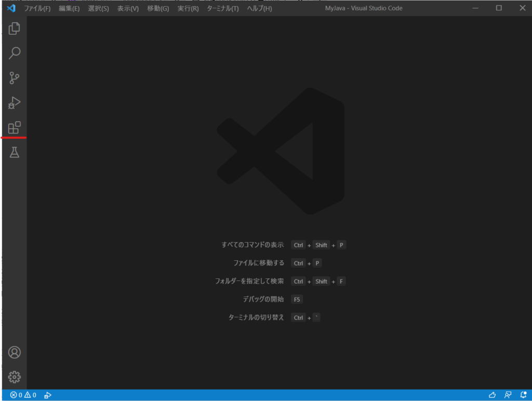The width and height of the screenshot is (532, 401).
Task: Open the Source Control view
Action: (x=15, y=78)
